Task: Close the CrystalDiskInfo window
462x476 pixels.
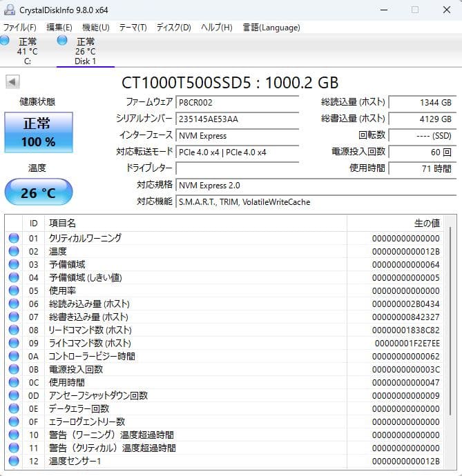Action: tap(447, 10)
